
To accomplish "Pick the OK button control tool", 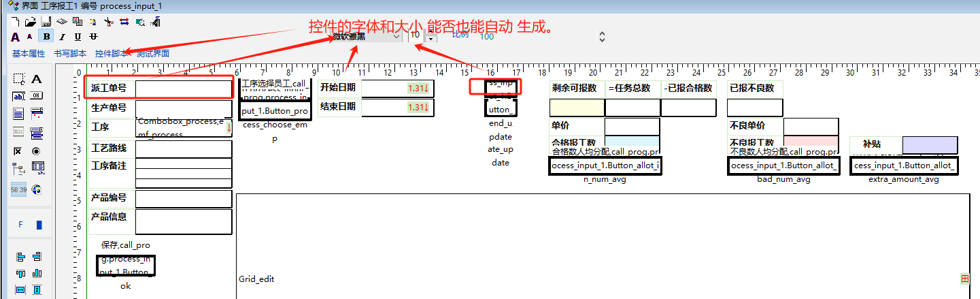I will (37, 97).
